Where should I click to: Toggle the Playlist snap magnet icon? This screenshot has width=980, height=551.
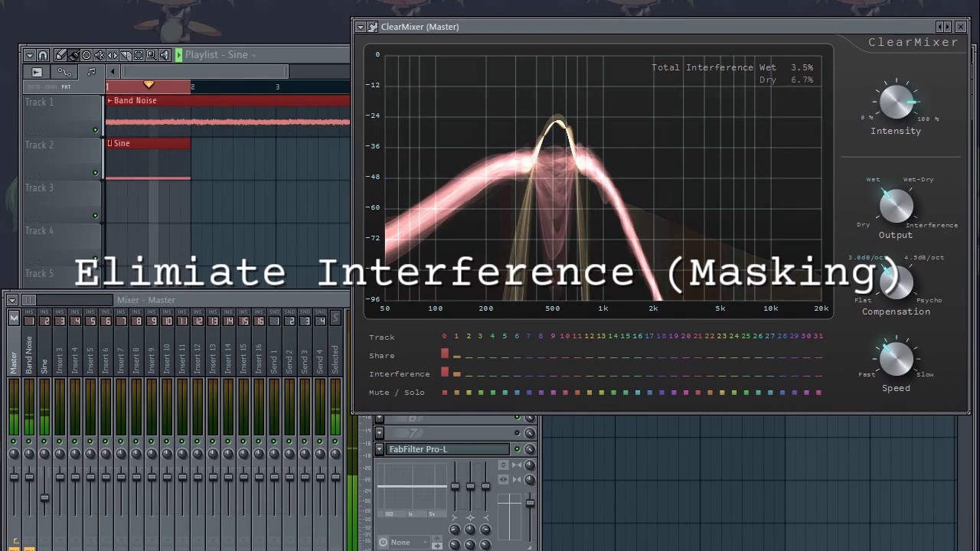coord(43,55)
